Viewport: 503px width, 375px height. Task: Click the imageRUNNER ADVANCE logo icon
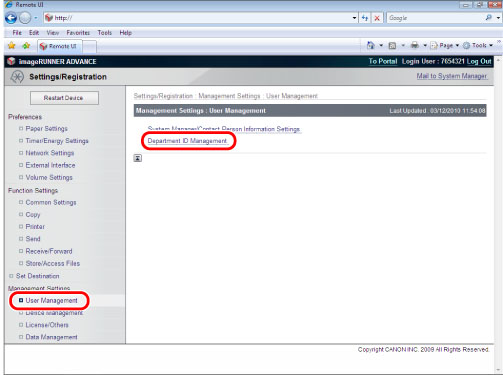point(11,61)
